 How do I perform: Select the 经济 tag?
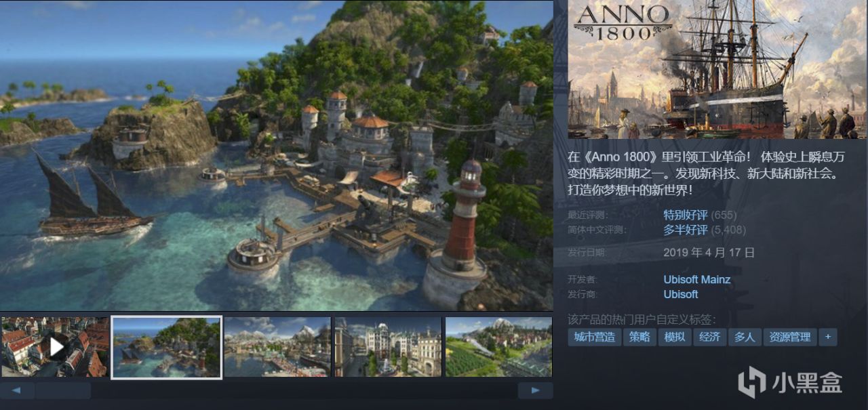click(710, 337)
